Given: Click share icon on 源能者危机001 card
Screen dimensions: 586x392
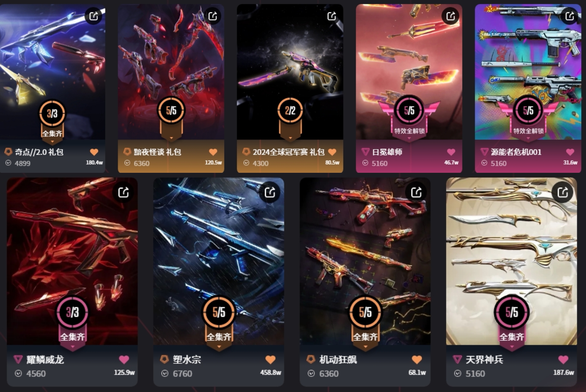Looking at the screenshot, I should [x=570, y=16].
